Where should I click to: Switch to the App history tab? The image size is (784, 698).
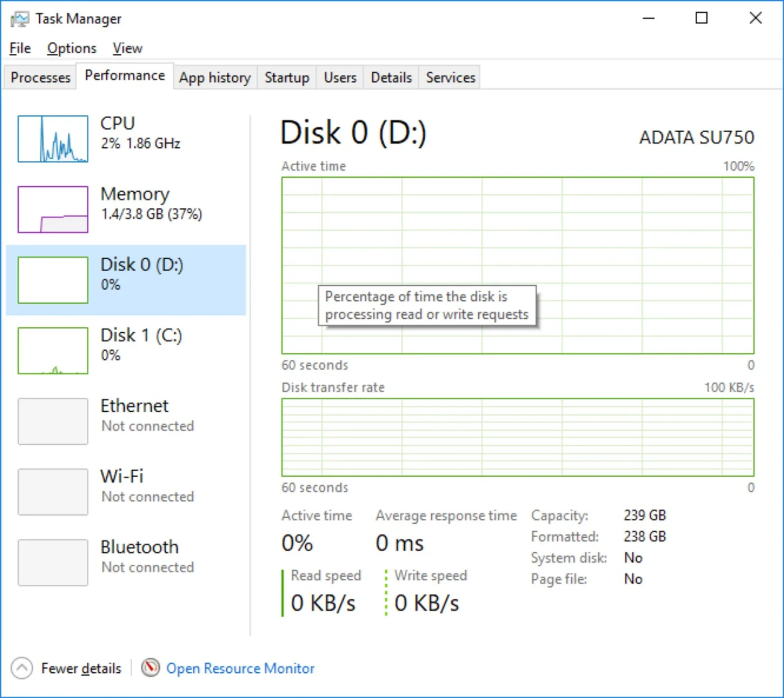tap(215, 77)
